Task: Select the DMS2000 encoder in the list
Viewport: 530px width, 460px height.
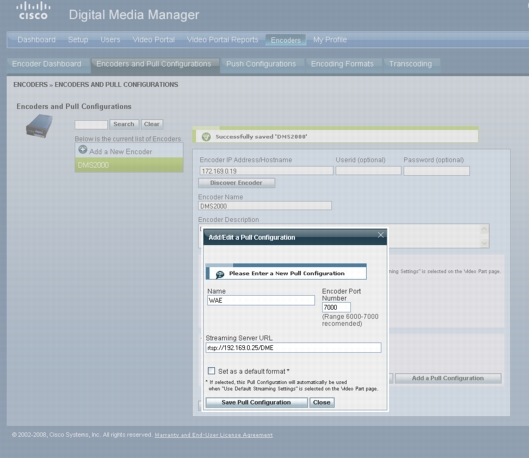Action: pyautogui.click(x=129, y=165)
